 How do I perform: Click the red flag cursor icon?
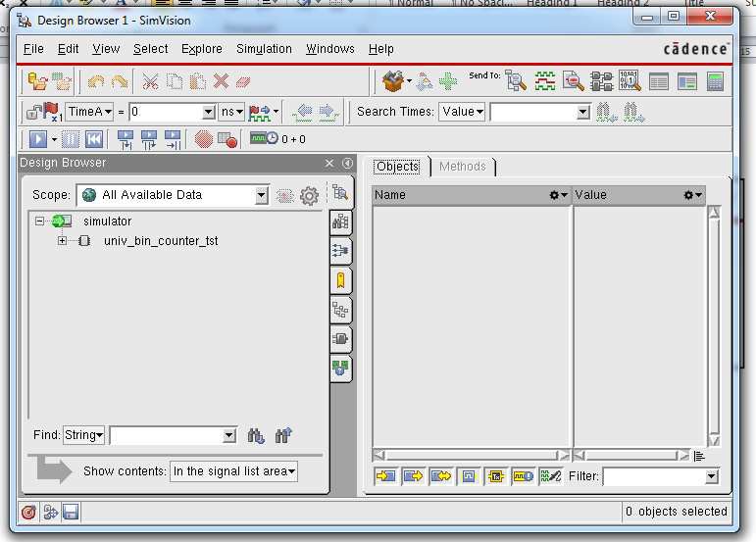52,112
